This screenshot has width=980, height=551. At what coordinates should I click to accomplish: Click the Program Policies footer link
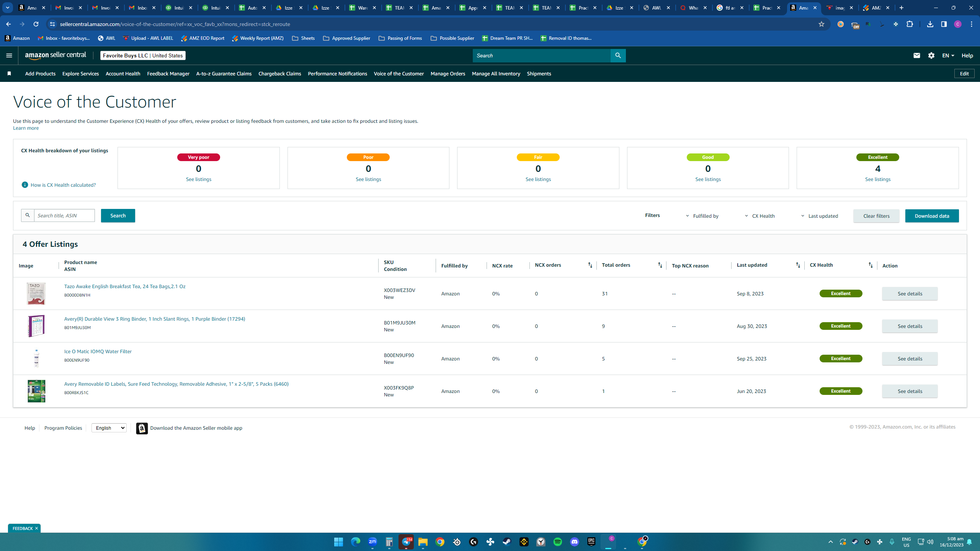click(63, 428)
